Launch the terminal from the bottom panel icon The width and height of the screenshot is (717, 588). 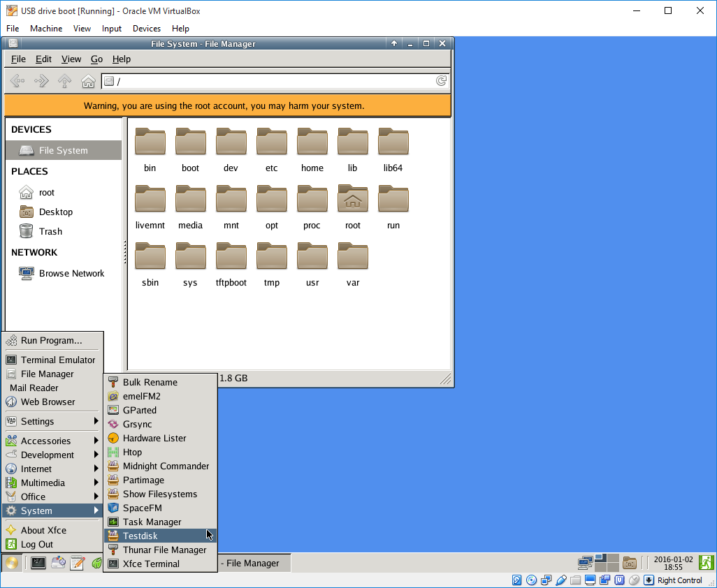[x=38, y=563]
